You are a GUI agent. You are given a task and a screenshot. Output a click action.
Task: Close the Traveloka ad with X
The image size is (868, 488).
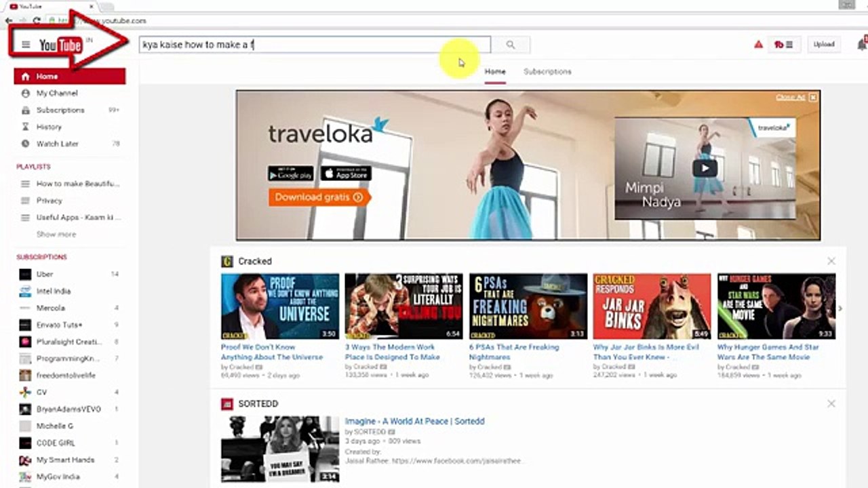coord(813,98)
